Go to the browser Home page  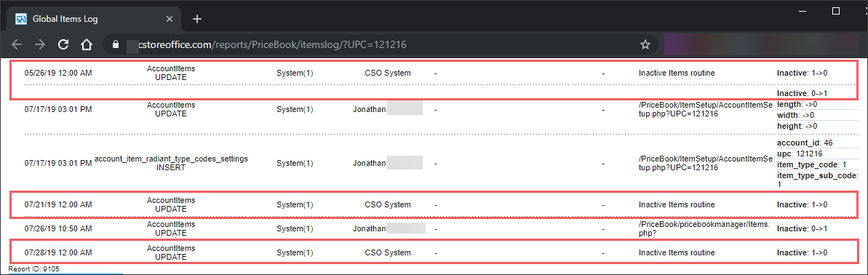tap(86, 45)
